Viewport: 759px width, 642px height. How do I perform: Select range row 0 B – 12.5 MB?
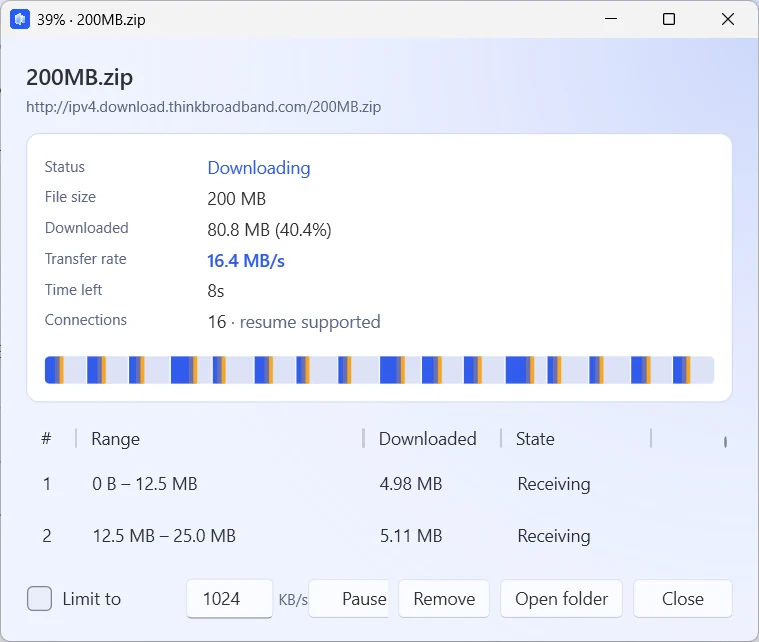tap(379, 484)
